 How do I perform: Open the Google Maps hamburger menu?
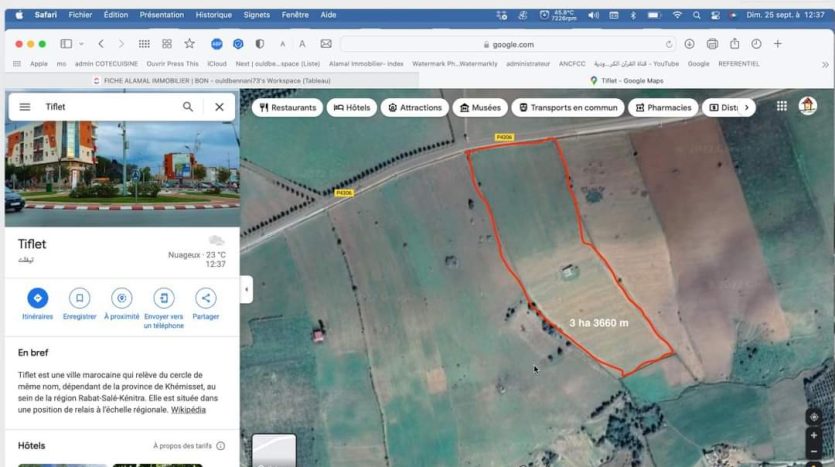(x=25, y=107)
